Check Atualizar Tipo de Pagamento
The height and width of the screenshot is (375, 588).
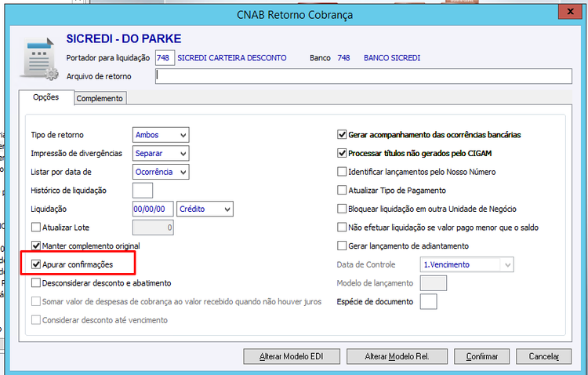click(x=342, y=190)
